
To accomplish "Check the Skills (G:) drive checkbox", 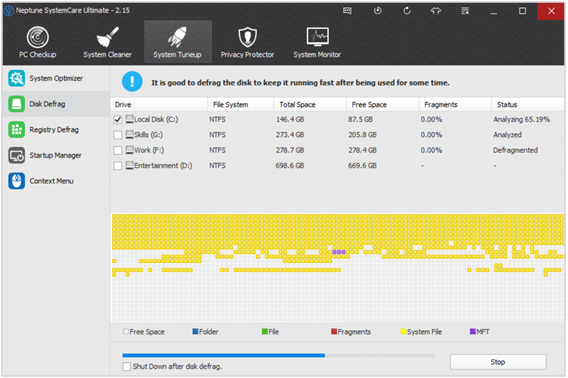I will point(117,135).
